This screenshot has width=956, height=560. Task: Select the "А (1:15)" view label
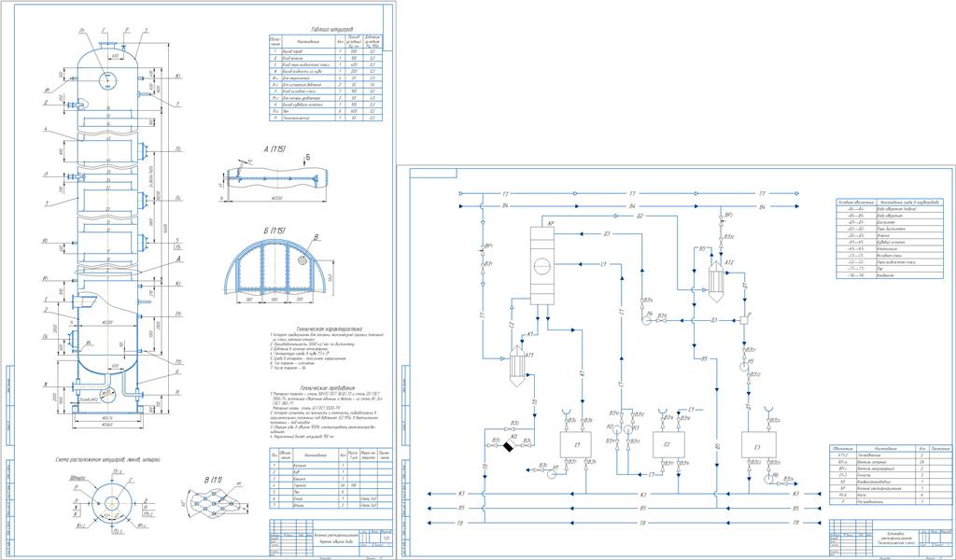coord(274,149)
